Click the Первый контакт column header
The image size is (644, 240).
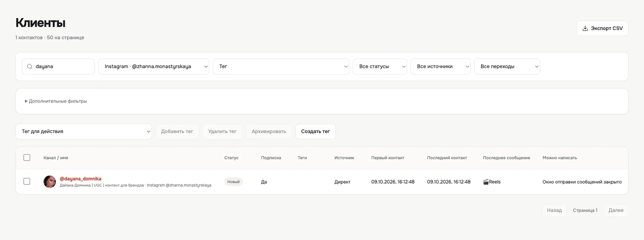click(387, 158)
